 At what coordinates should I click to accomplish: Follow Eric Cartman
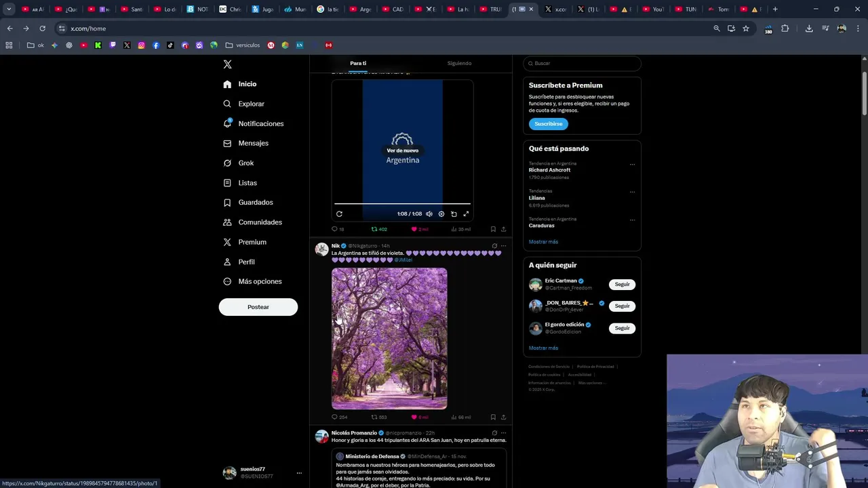(x=622, y=285)
